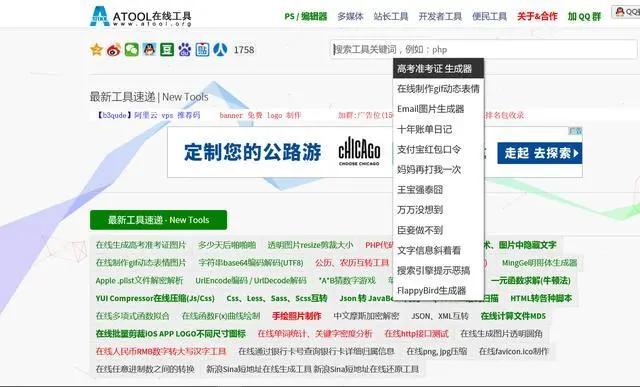This screenshot has width=640, height=387.
Task: Share via the green Douban icon
Action: 167,50
